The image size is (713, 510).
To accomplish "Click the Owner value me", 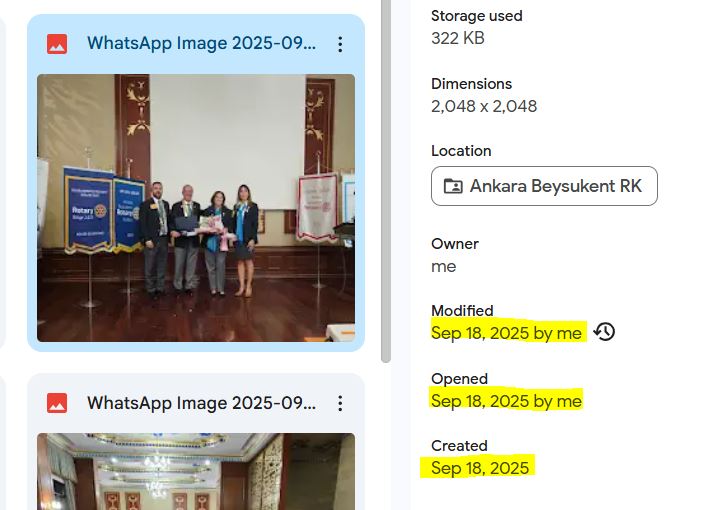I will pyautogui.click(x=443, y=266).
